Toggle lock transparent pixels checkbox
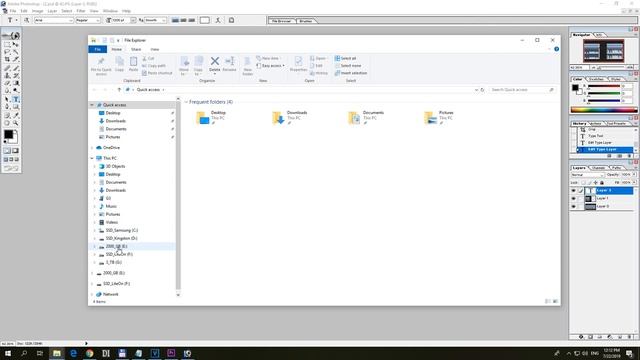Viewport: 640px width, 360px height. pyautogui.click(x=583, y=182)
